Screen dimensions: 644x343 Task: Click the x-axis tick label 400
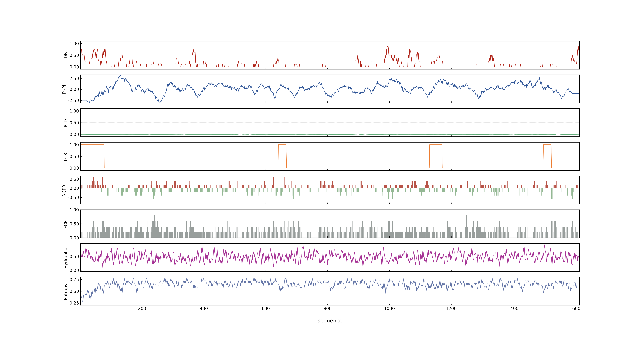tap(204, 309)
